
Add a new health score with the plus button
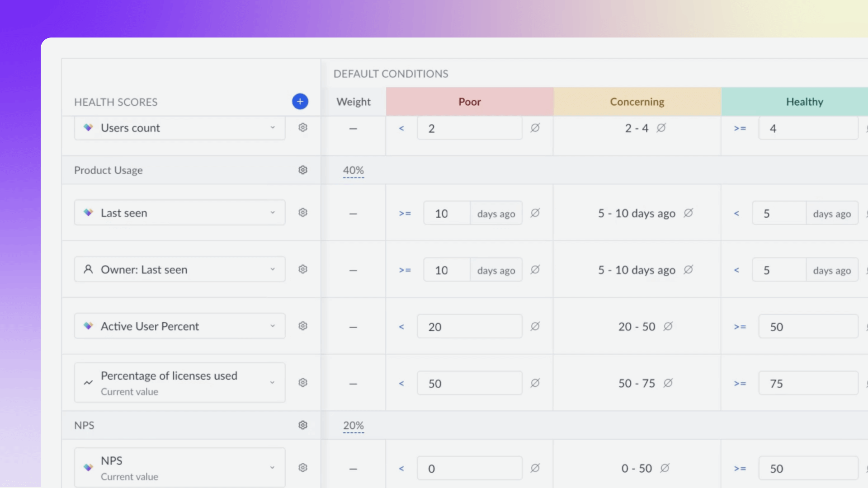click(x=300, y=101)
